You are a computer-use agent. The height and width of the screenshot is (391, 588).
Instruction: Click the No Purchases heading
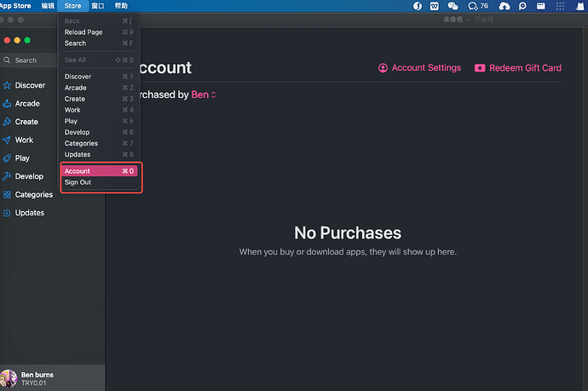click(x=348, y=233)
